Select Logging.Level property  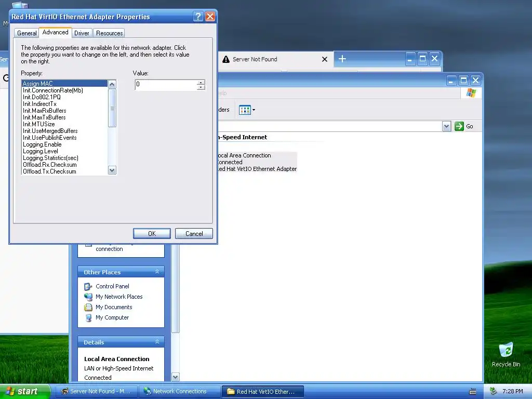[64, 151]
